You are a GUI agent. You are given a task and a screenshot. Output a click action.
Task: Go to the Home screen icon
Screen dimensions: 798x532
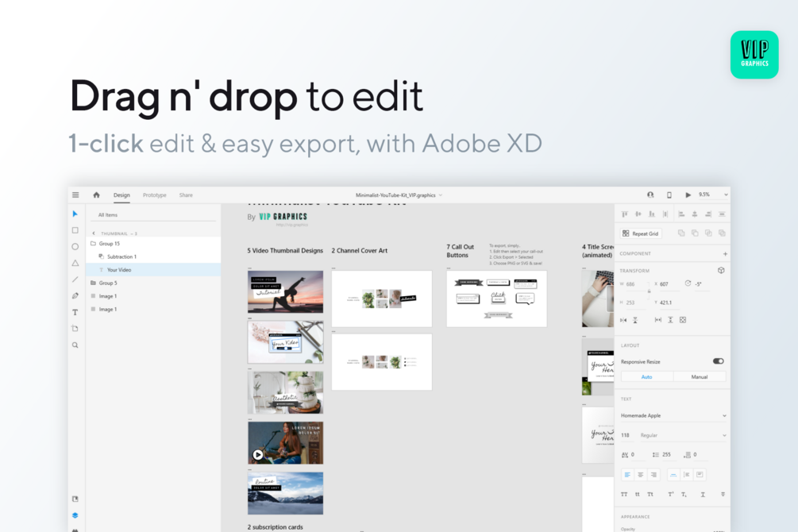tap(96, 195)
